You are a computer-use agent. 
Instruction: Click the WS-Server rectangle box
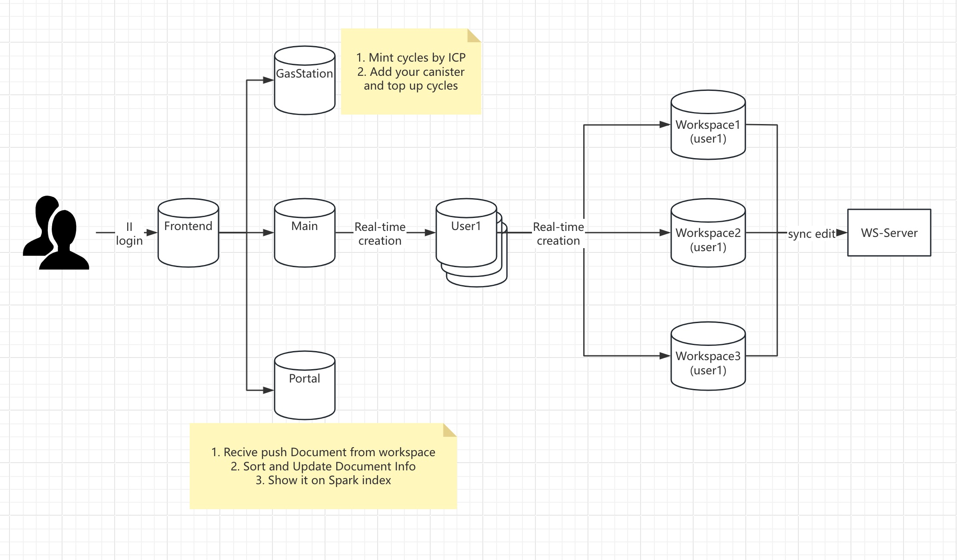tap(889, 233)
